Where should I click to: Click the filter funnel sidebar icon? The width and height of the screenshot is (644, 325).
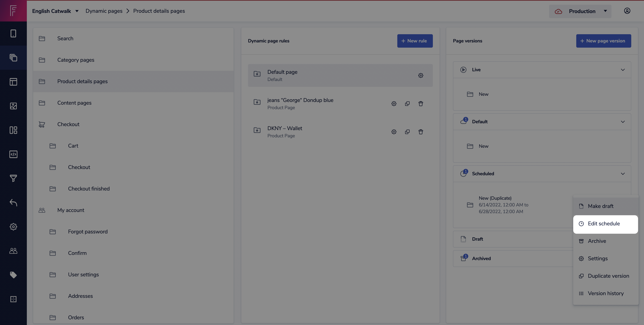[13, 178]
